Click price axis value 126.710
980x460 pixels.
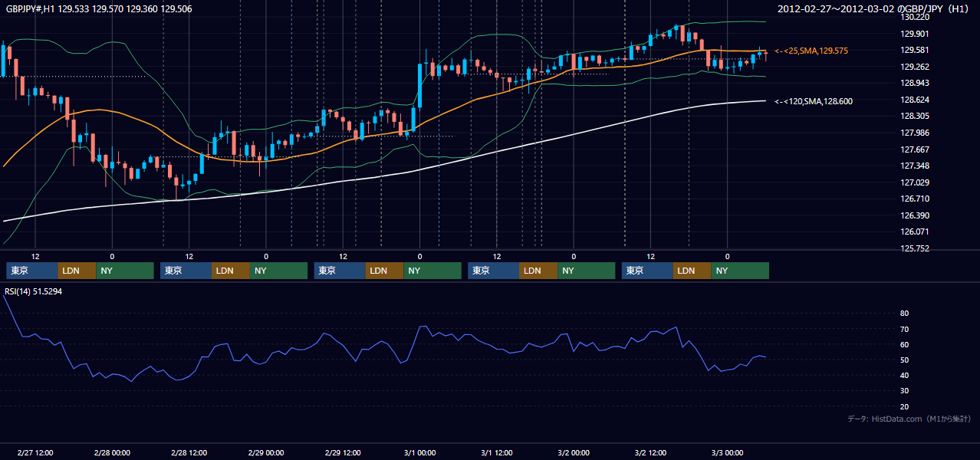pos(916,199)
